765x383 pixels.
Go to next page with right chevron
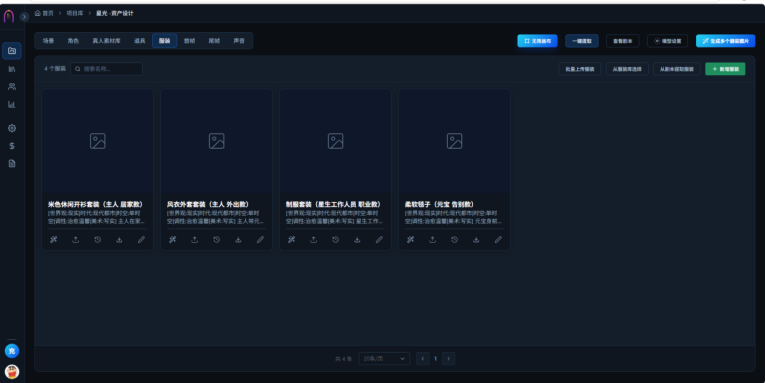tap(448, 359)
